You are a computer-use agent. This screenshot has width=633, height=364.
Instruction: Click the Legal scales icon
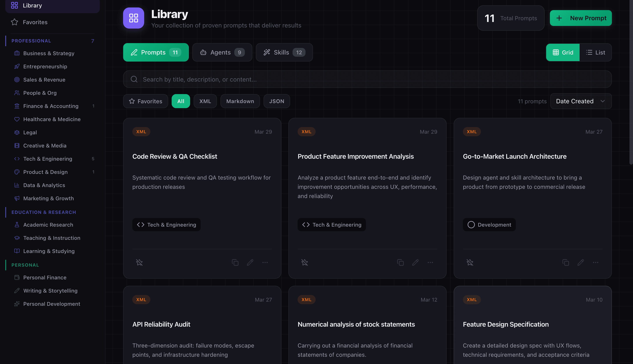click(x=17, y=132)
